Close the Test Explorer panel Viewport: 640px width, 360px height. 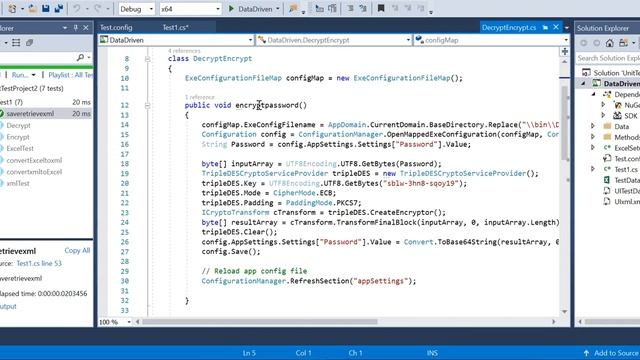pos(86,28)
